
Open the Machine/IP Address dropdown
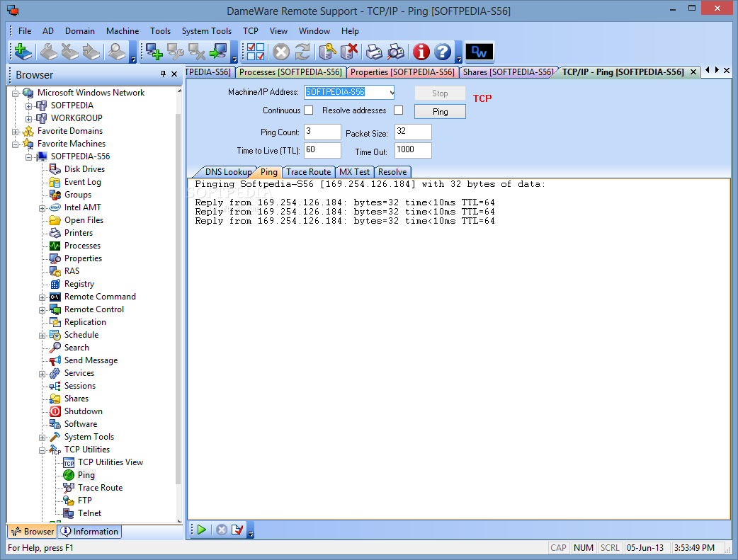[392, 92]
